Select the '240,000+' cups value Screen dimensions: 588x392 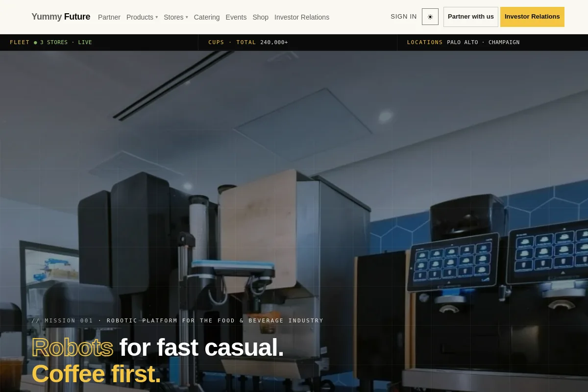274,43
